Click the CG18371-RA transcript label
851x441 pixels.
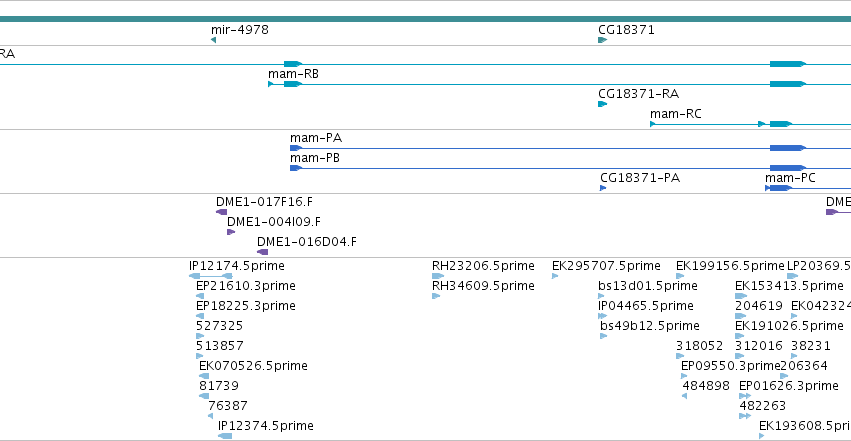coord(638,94)
